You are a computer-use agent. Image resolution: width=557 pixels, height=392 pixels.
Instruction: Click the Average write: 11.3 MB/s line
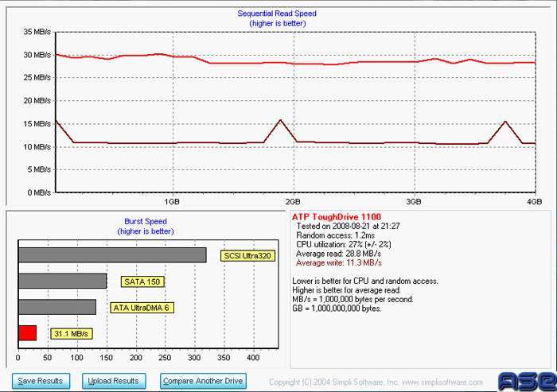point(339,262)
